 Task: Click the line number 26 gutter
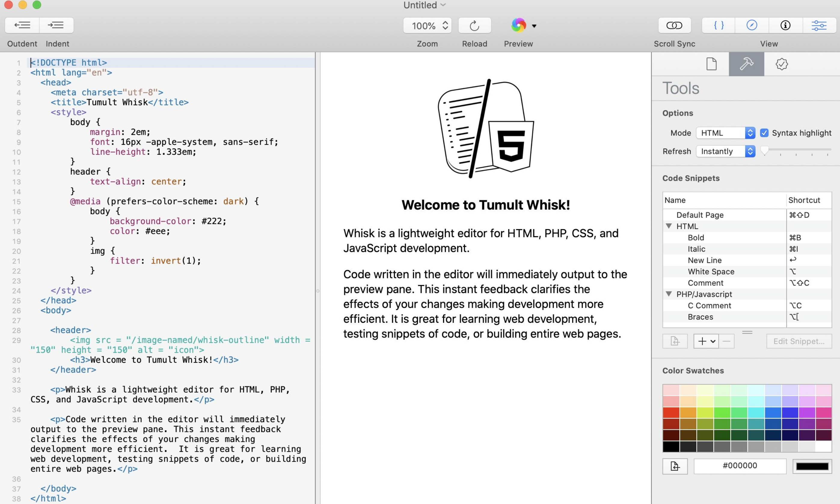[x=17, y=310]
